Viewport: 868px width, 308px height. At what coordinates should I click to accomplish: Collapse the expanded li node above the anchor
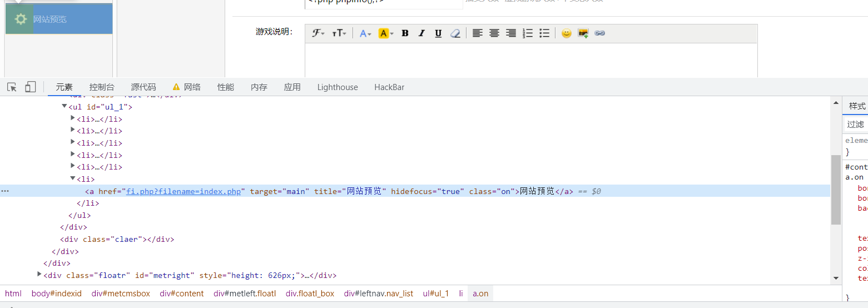click(x=73, y=179)
